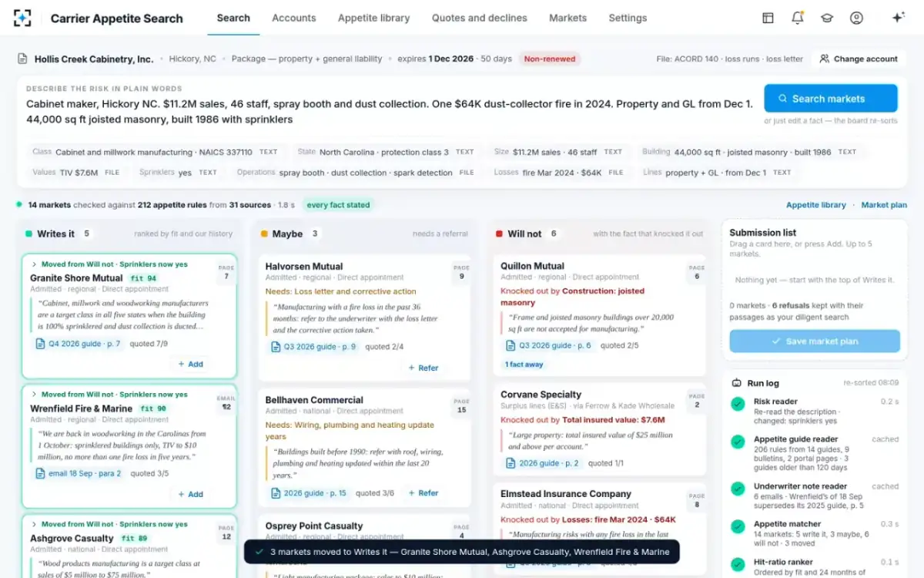This screenshot has width=924, height=578.
Task: Click the document icon beside Hollis Creek Cabinetry
Action: [23, 59]
